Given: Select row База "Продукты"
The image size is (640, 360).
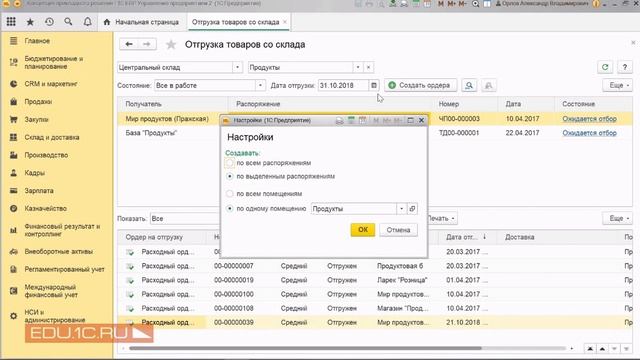Looking at the screenshot, I should click(375, 133).
